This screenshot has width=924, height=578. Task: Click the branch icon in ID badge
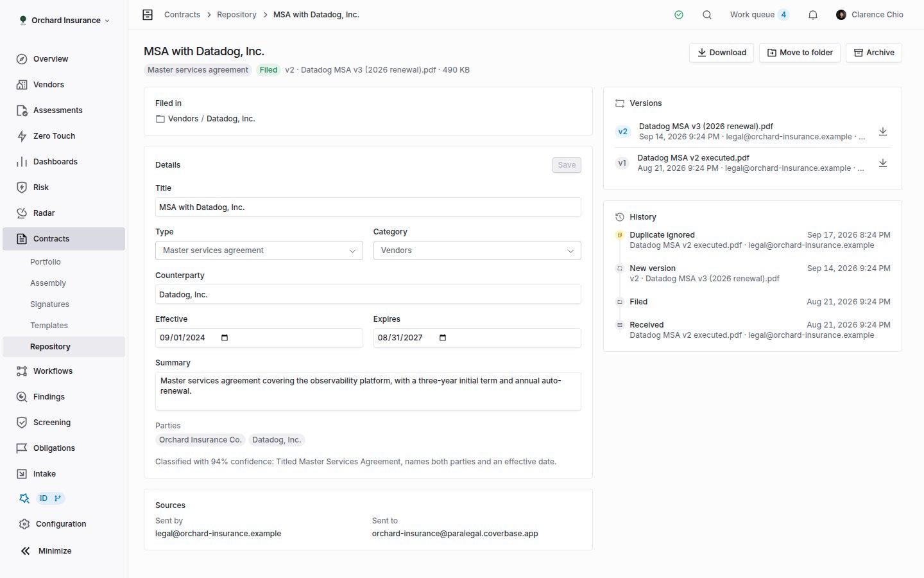[x=57, y=498]
